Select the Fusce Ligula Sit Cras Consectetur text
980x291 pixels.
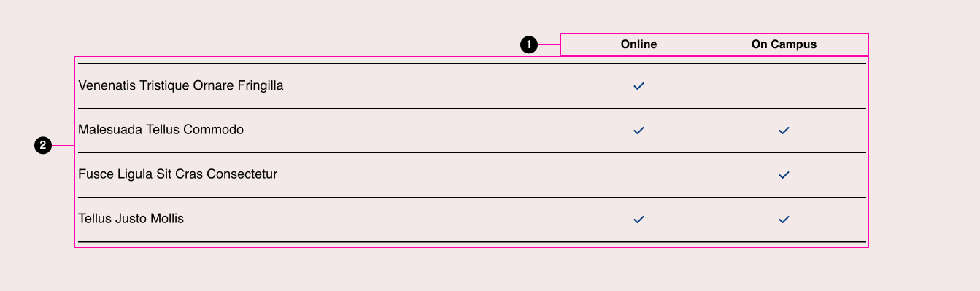(177, 174)
